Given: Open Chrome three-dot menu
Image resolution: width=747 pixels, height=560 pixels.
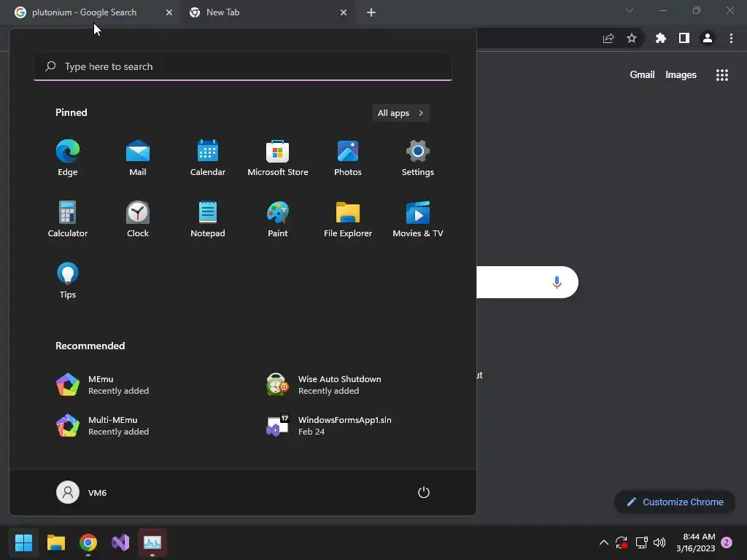Looking at the screenshot, I should click(x=731, y=38).
